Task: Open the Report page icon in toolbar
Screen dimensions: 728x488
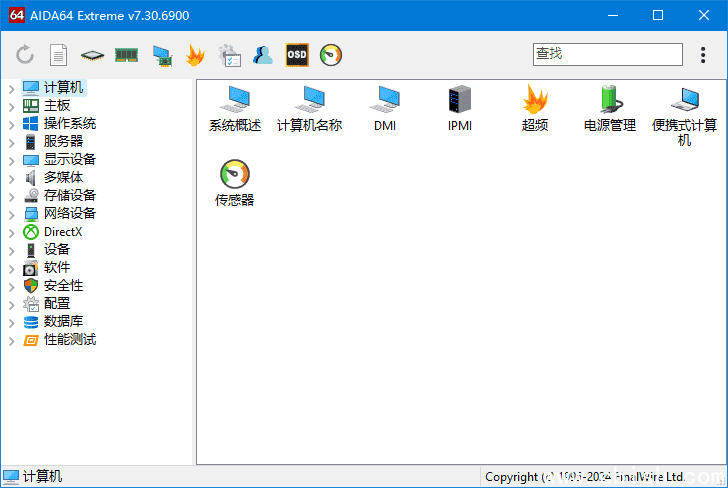Action: coord(58,55)
